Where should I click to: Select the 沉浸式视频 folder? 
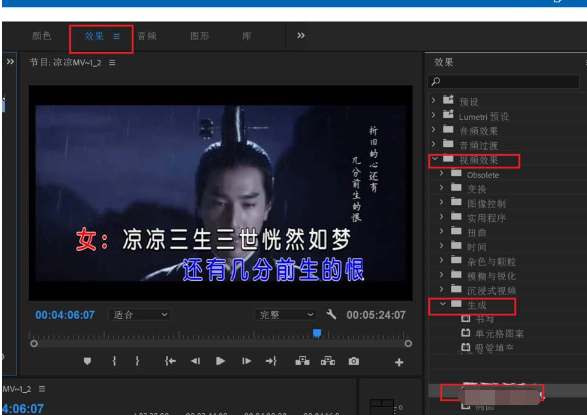(x=491, y=291)
